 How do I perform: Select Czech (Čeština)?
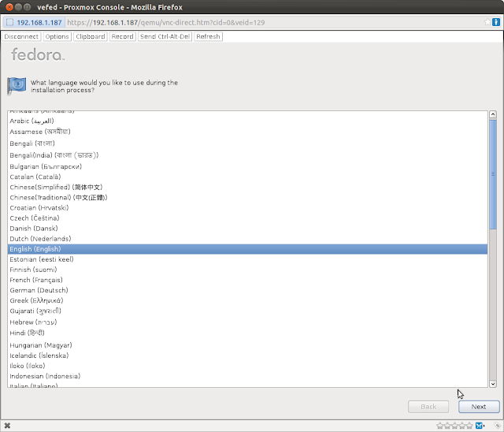point(247,218)
